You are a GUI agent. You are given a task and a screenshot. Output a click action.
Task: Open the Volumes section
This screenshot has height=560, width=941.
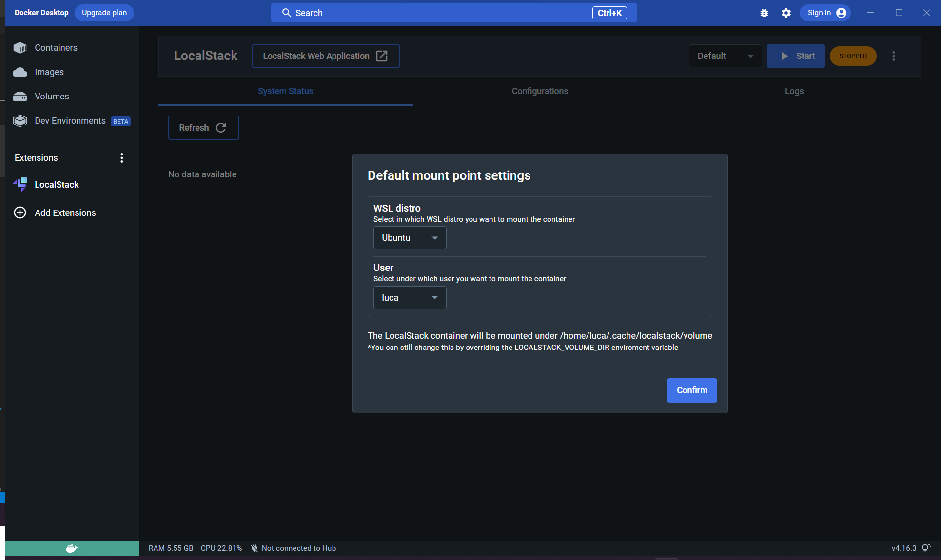[x=51, y=97]
